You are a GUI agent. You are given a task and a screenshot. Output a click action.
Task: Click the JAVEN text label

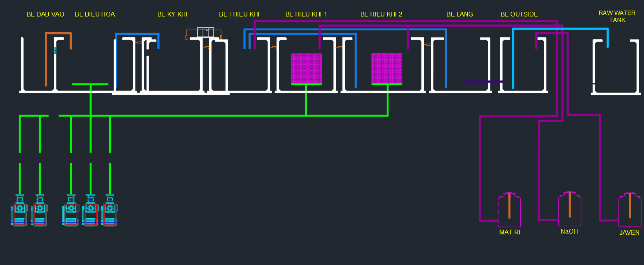pos(629,232)
